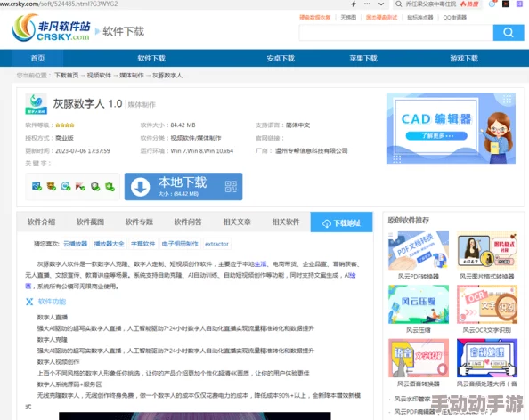Click the gold lion antivirus check icon
This screenshot has width=529, height=420.
coord(52,186)
